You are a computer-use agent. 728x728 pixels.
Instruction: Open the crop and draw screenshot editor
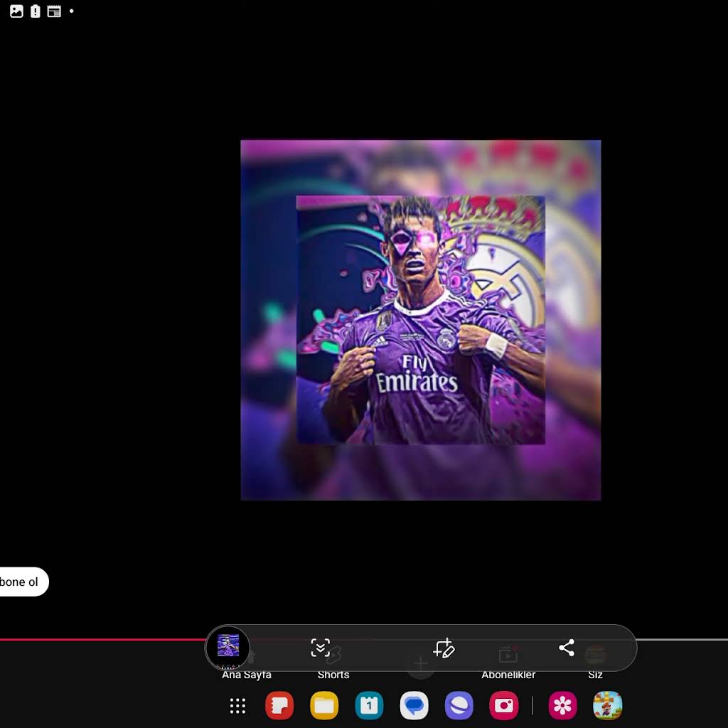click(444, 648)
